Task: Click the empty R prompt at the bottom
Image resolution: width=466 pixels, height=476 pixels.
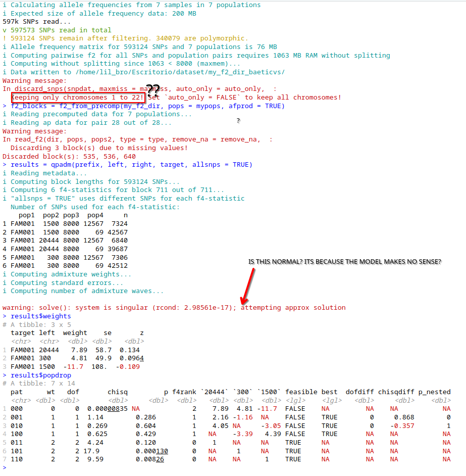Action: tap(5, 467)
